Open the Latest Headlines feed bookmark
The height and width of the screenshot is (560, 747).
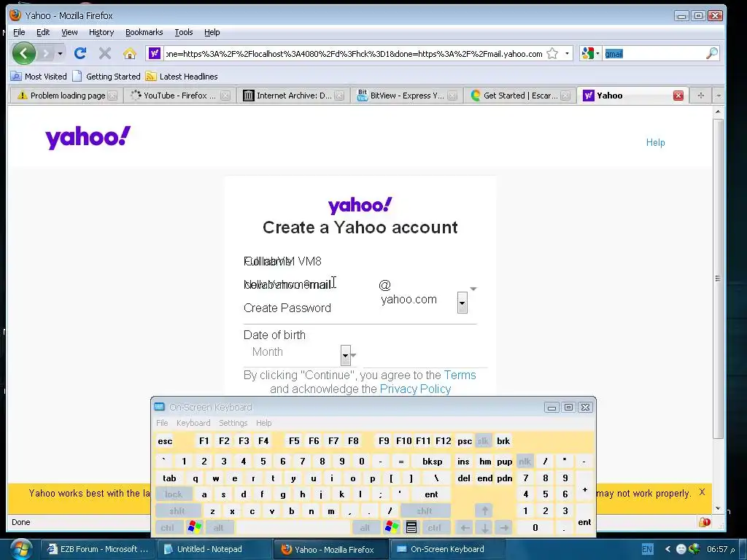click(182, 76)
